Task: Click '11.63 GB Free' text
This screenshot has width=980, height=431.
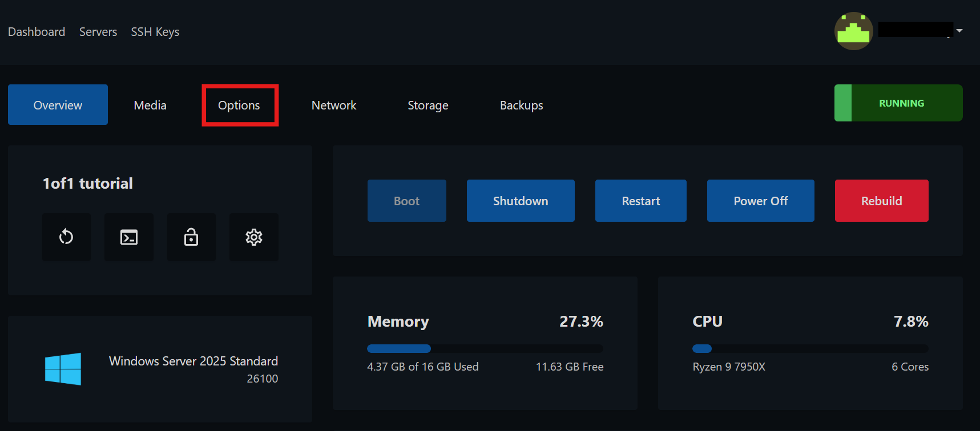Action: pos(570,367)
